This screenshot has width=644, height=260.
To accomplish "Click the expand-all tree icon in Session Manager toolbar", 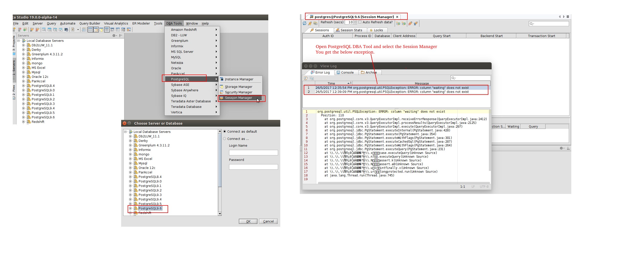I will (398, 23).
